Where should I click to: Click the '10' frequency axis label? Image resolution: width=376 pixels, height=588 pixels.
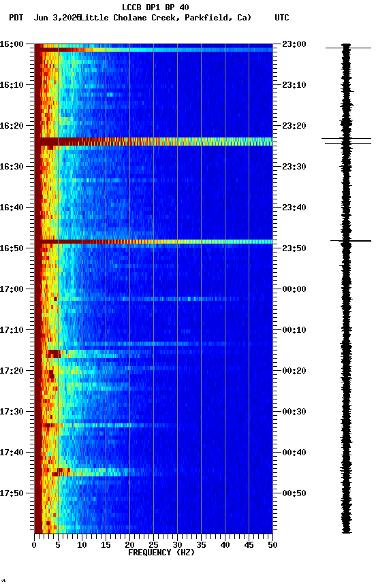[x=82, y=545]
